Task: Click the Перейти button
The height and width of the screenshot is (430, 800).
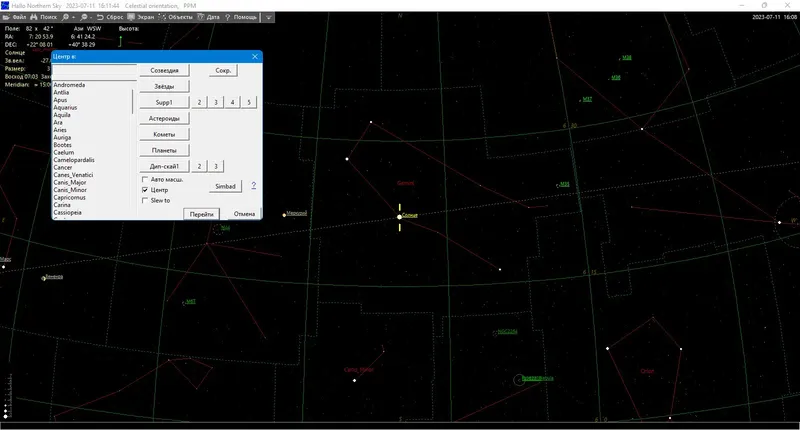Action: click(x=202, y=214)
